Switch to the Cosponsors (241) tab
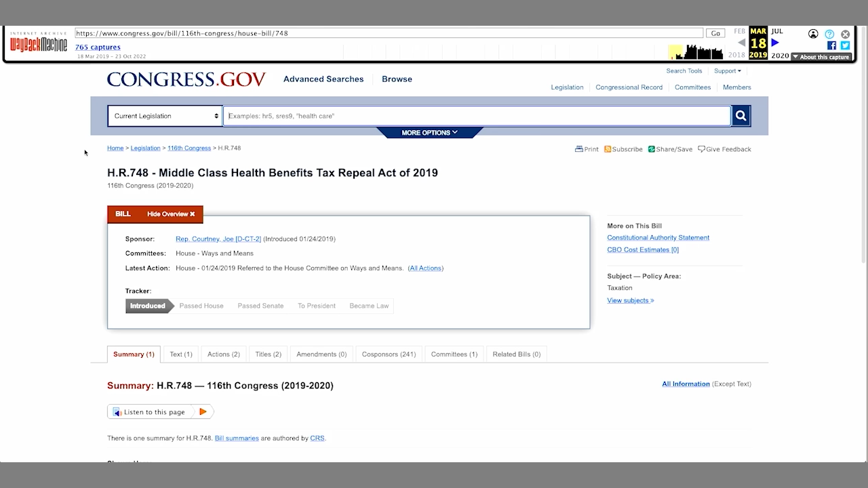 (389, 354)
